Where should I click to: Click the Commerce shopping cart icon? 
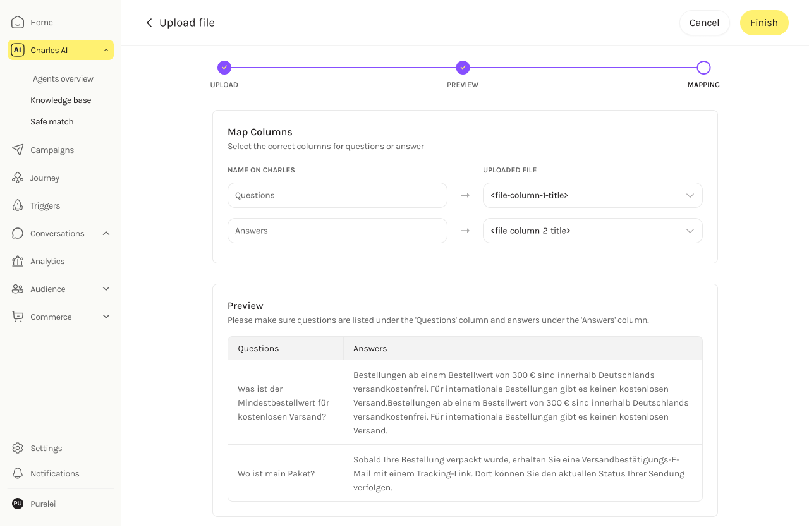pyautogui.click(x=18, y=317)
